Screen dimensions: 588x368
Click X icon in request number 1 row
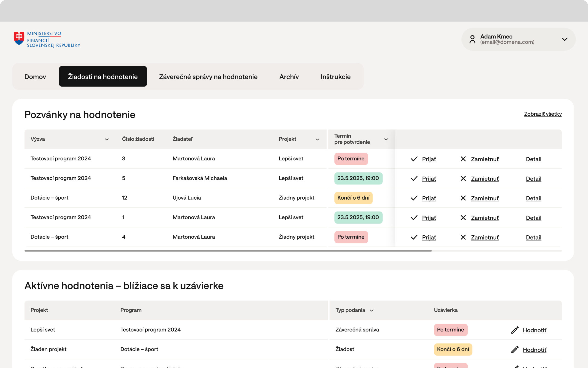tap(463, 217)
